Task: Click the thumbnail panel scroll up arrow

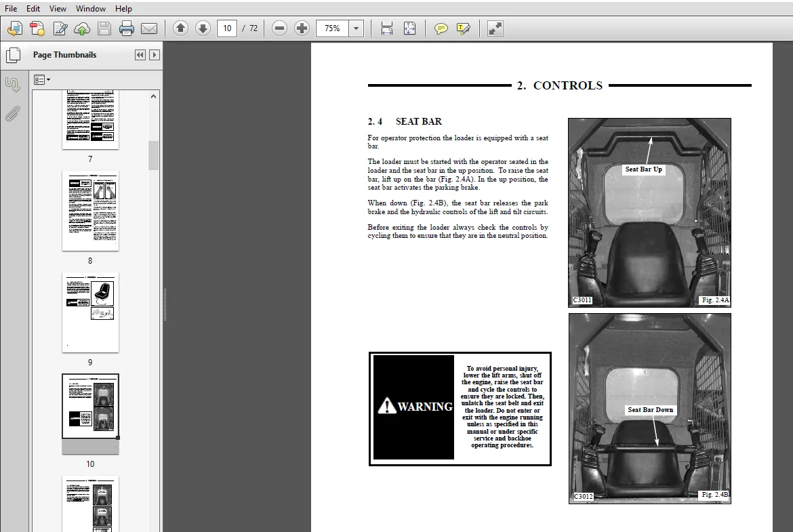Action: click(153, 96)
